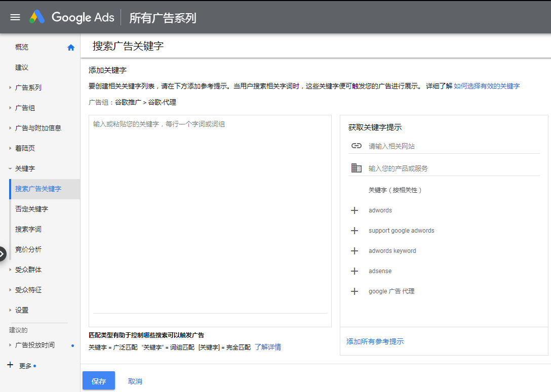This screenshot has height=392, width=551.
Task: Click the adwords suggestion text
Action: coord(380,210)
